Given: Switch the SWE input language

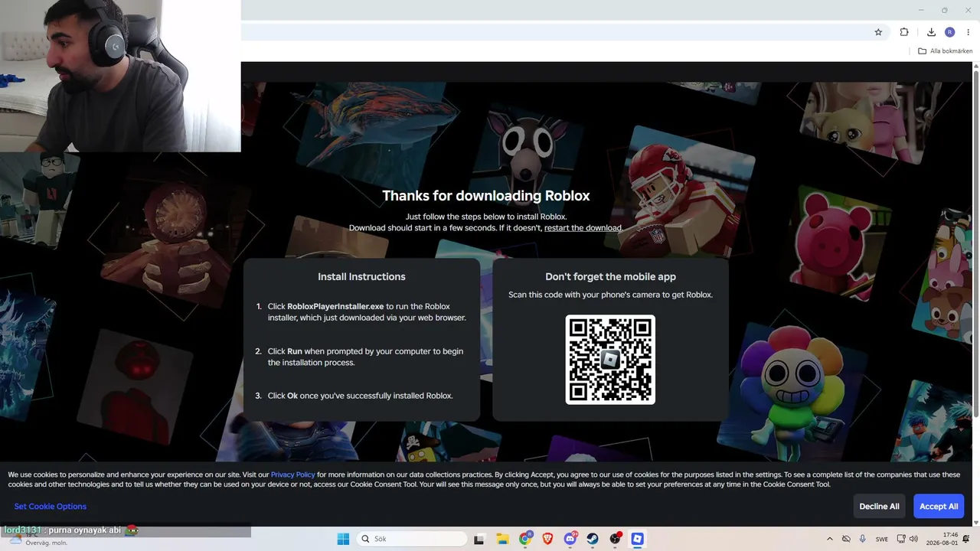Looking at the screenshot, I should click(x=882, y=539).
